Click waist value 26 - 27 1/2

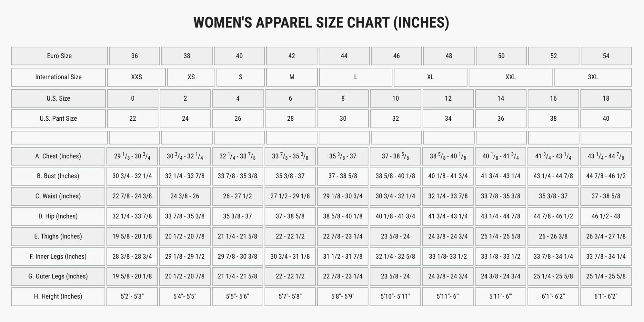coord(237,196)
